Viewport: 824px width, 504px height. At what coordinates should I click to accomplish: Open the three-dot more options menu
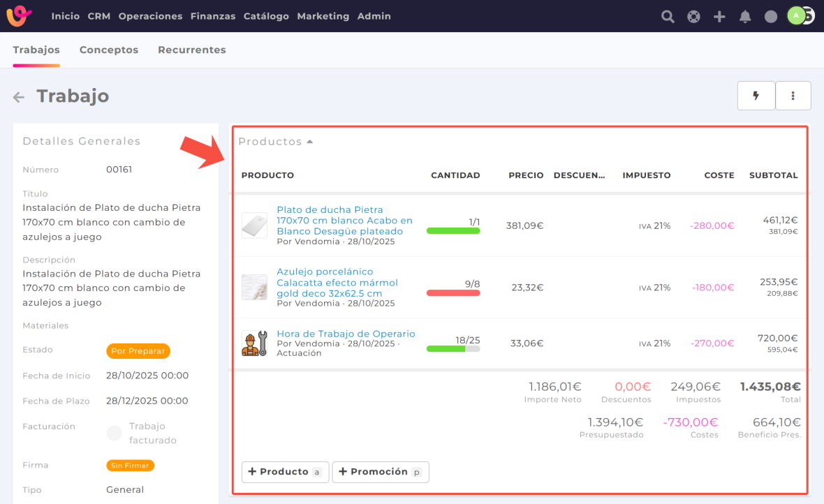point(793,96)
